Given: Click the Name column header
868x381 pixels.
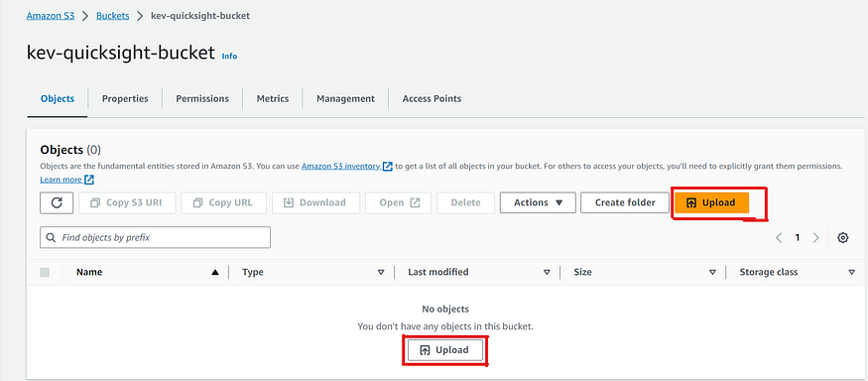Looking at the screenshot, I should (89, 272).
